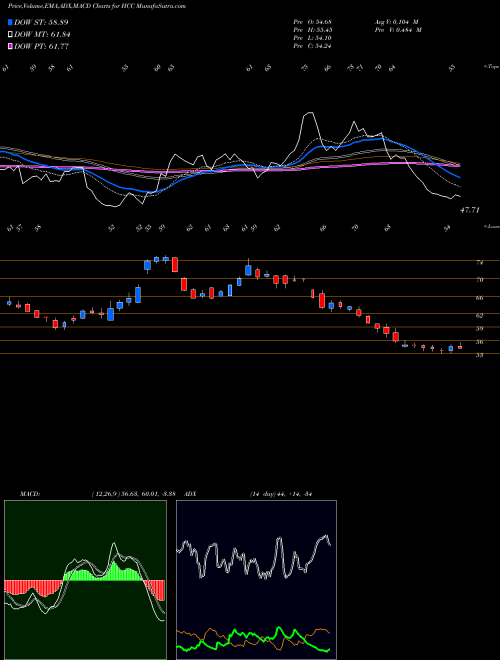
Task: Click the white DOW MT legend swatch
Action: click(x=11, y=35)
